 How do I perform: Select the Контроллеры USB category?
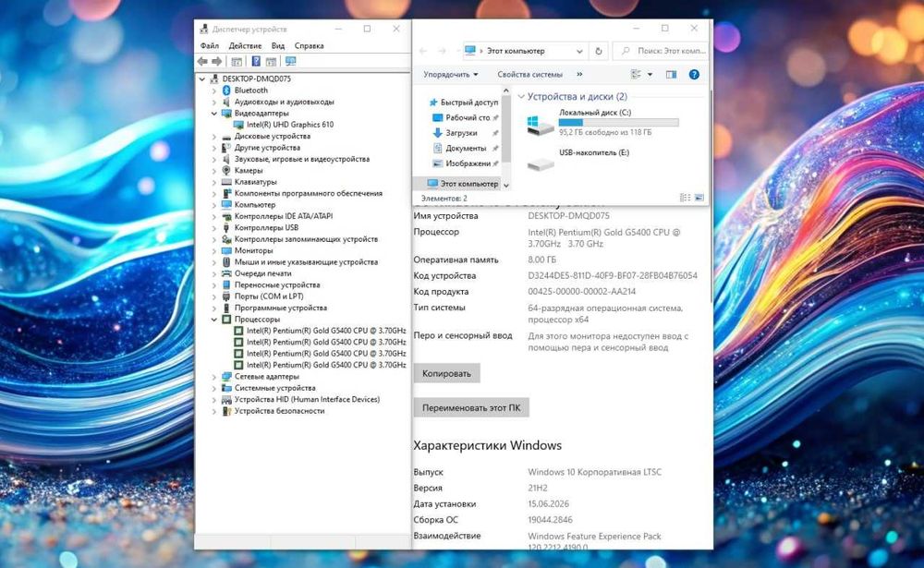(x=266, y=227)
